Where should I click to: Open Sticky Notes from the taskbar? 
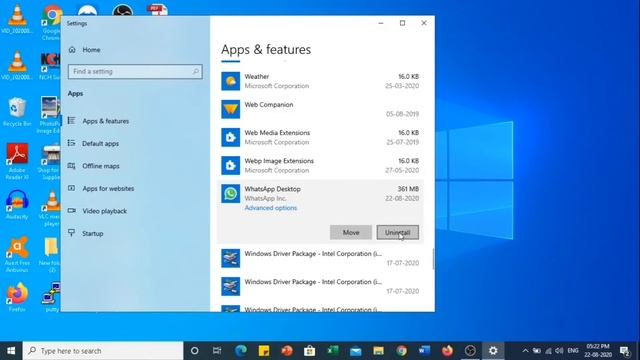pyautogui.click(x=264, y=351)
